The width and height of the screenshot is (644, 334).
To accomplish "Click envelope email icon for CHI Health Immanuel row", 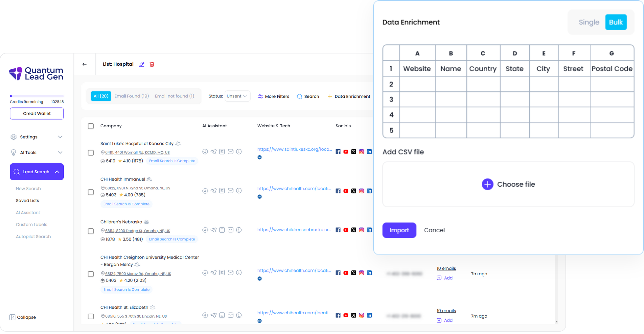I will point(231,191).
